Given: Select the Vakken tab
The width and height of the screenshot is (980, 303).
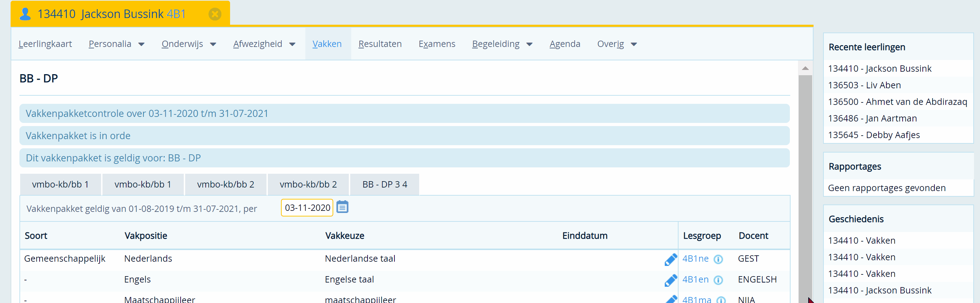Looking at the screenshot, I should click(x=327, y=44).
